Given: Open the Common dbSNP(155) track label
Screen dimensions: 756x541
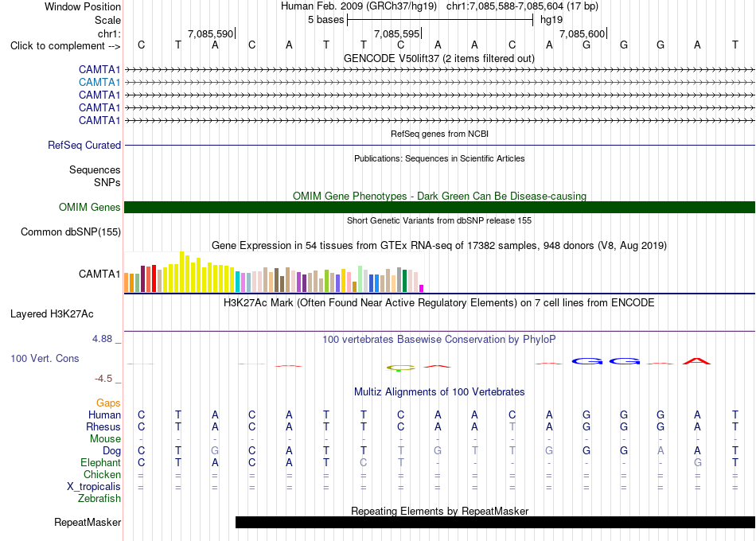Looking at the screenshot, I should pyautogui.click(x=71, y=232).
